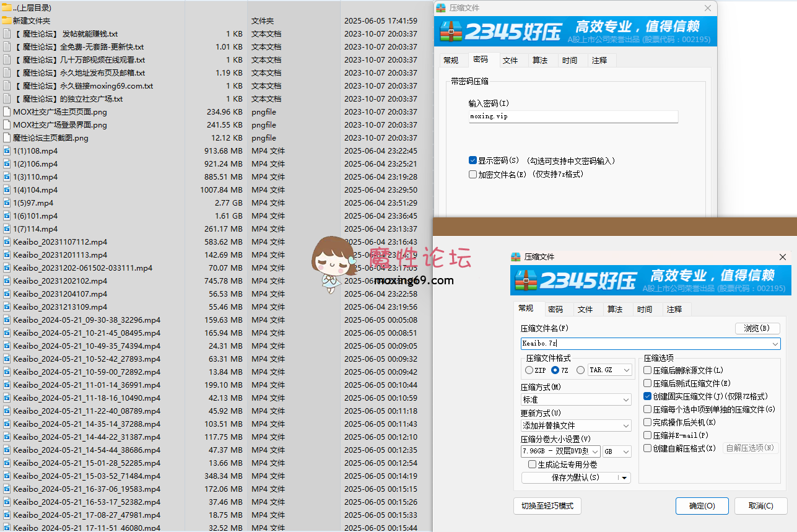Image resolution: width=797 pixels, height=532 pixels.
Task: Click the 好压 app icon beside Keaibo.7z dialog title
Action: click(x=516, y=256)
